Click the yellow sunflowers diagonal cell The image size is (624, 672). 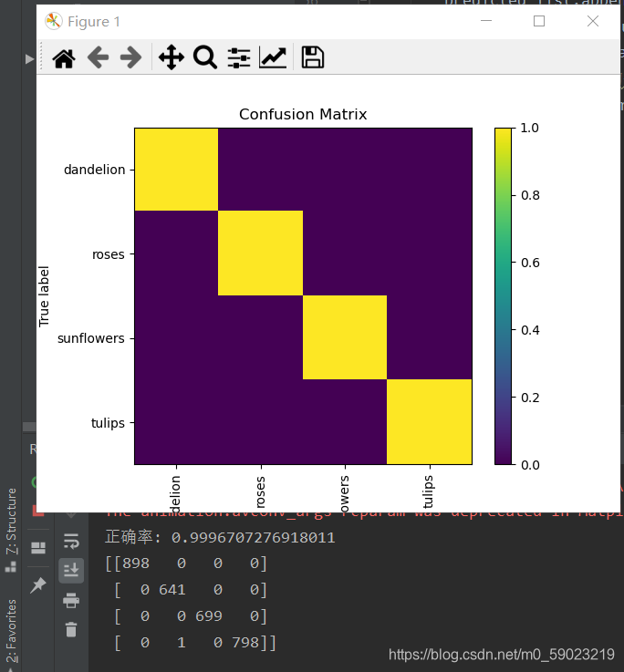[345, 337]
